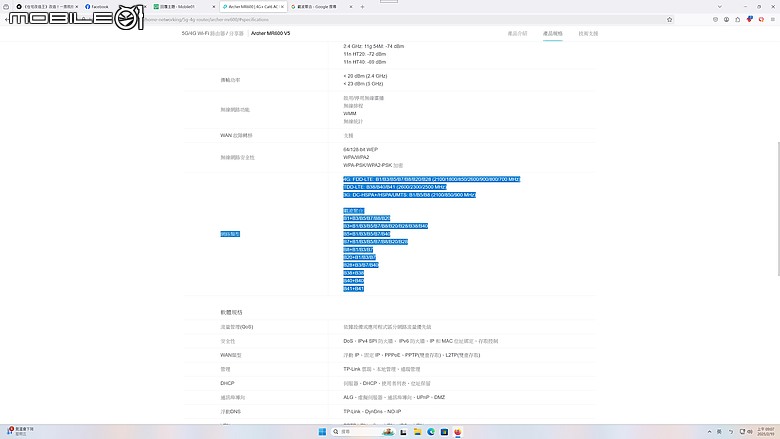780x439 pixels.
Task: Open the product specifications page tab
Action: tap(553, 33)
